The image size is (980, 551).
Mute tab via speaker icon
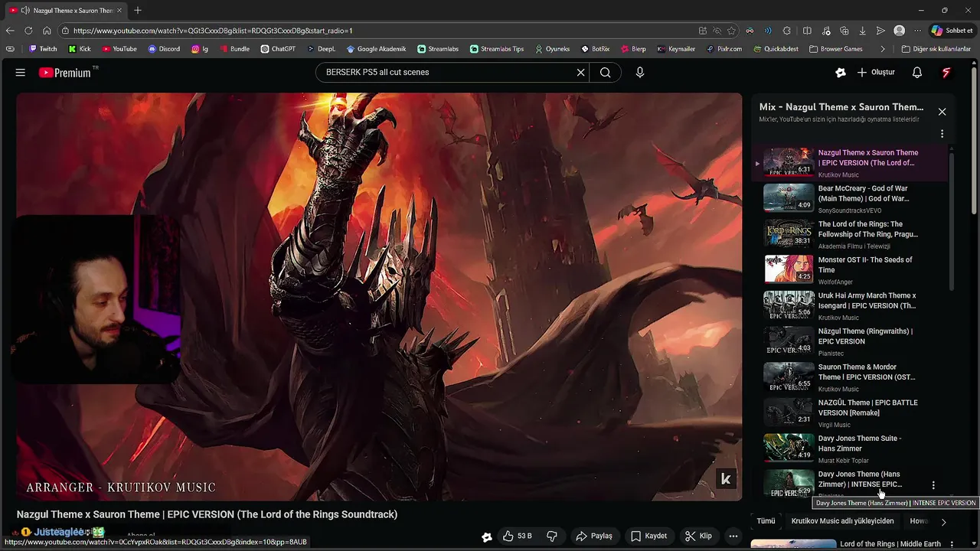tap(25, 10)
